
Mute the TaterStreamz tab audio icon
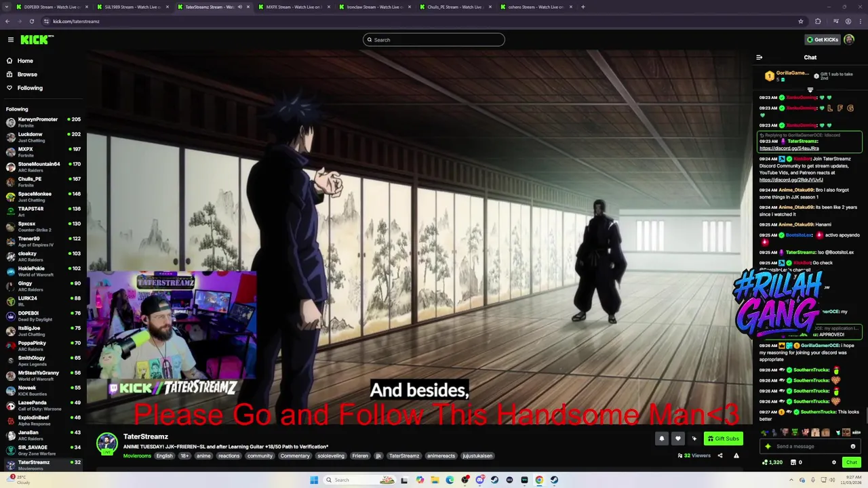pos(239,7)
